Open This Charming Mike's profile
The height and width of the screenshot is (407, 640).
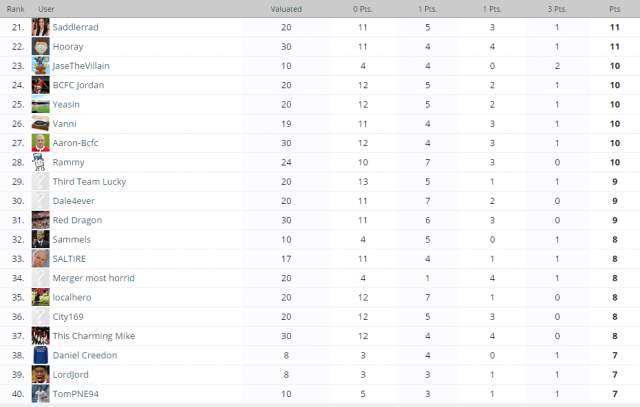pos(94,336)
